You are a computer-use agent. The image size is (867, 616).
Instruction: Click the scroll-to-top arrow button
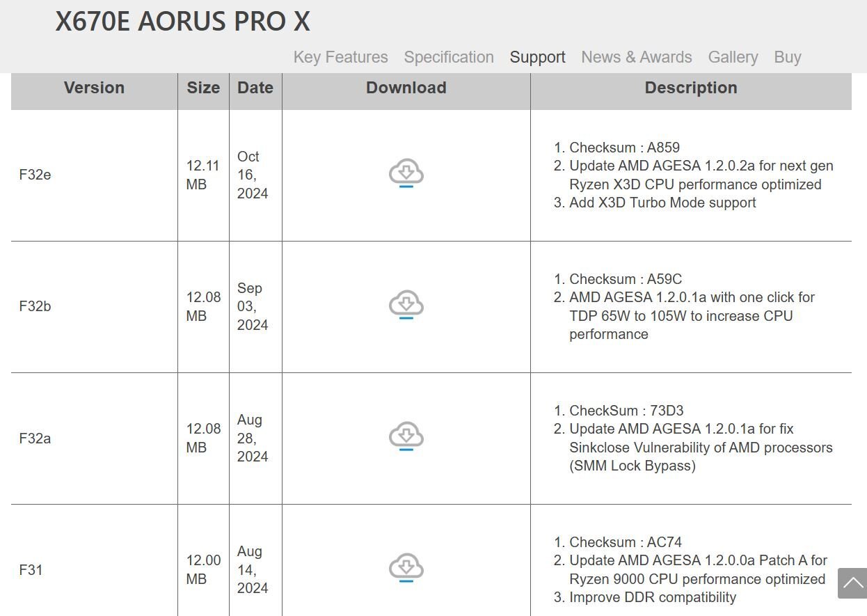[852, 583]
